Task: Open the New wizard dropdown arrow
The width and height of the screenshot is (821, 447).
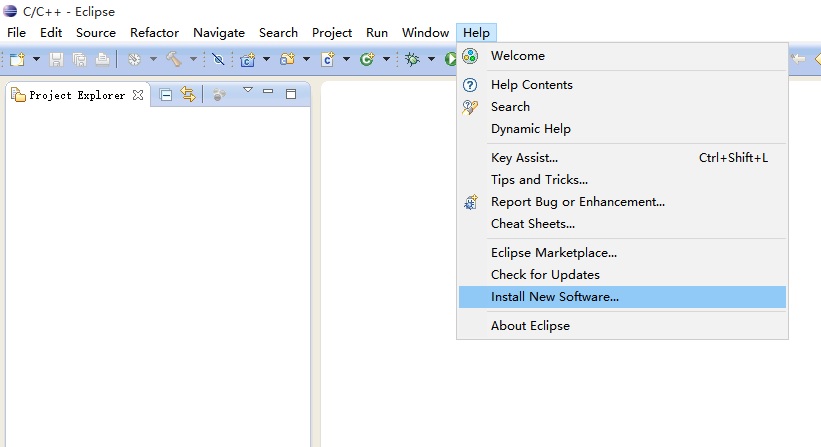Action: 36,59
